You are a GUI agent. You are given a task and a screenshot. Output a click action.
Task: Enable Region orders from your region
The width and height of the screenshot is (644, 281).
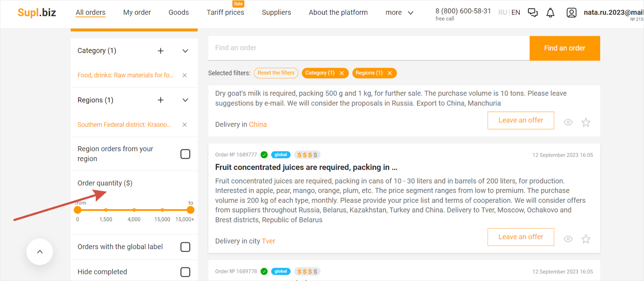[x=185, y=154]
